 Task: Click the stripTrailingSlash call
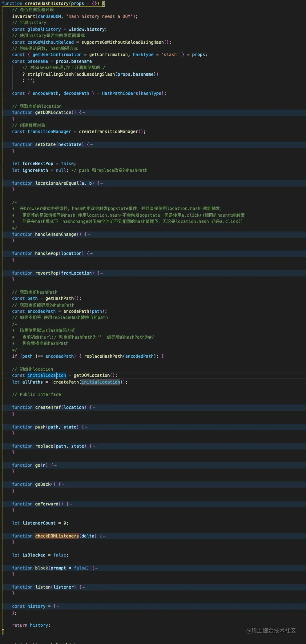[50, 74]
